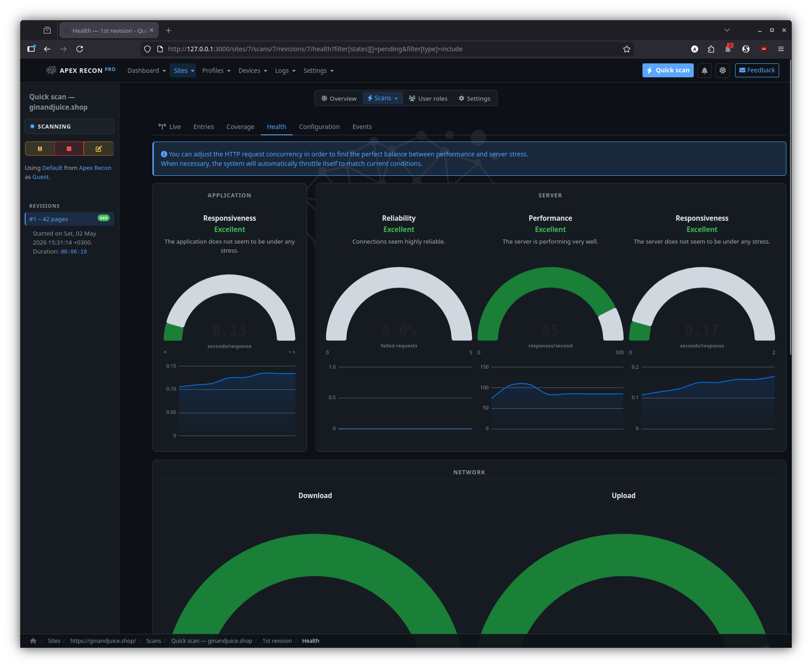This screenshot has width=812, height=668.
Task: Open notifications bell in the app header
Action: [x=705, y=71]
